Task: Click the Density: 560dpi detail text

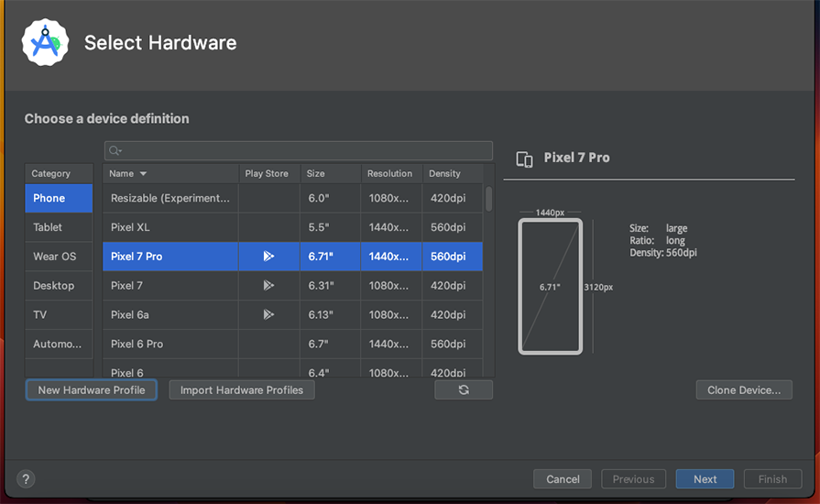Action: pos(663,253)
